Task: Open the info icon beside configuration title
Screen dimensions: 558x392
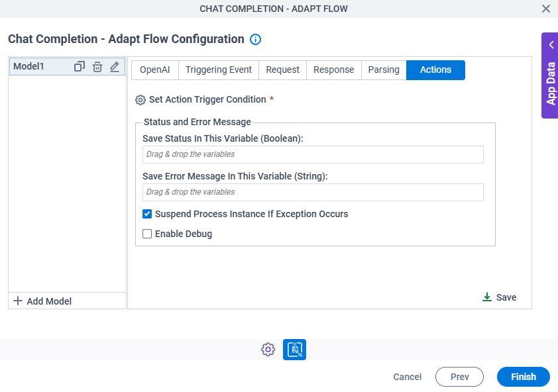Action: click(x=255, y=39)
